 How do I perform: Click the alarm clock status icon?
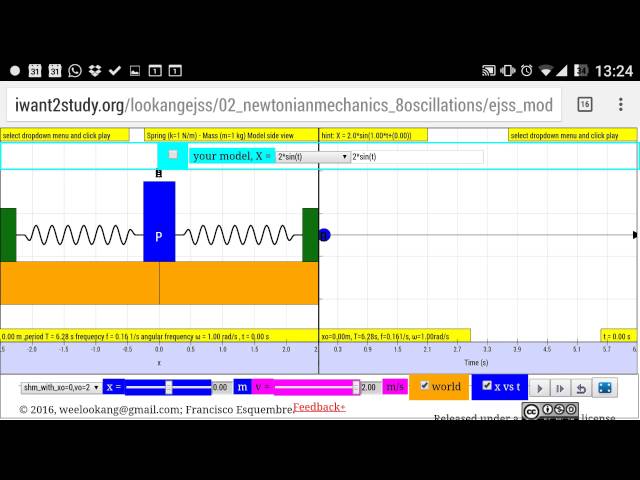[x=527, y=71]
